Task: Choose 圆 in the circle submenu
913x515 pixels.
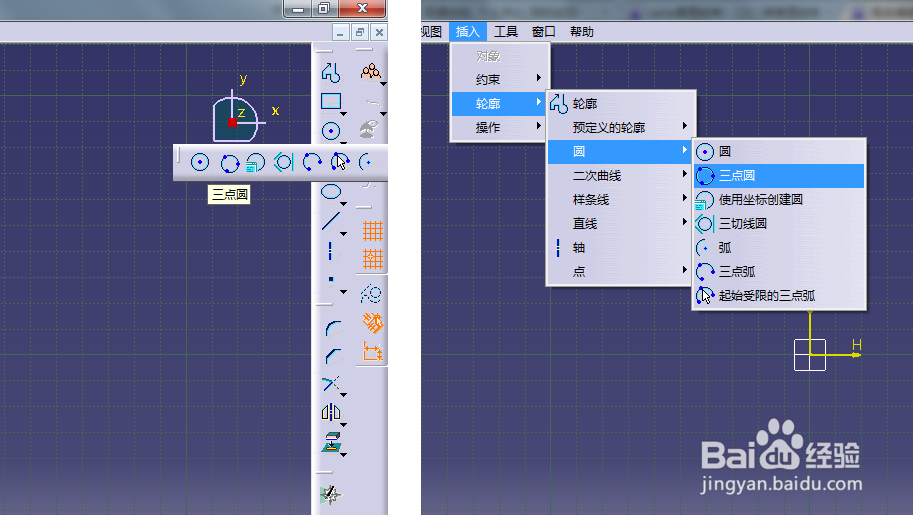Action: pyautogui.click(x=779, y=151)
